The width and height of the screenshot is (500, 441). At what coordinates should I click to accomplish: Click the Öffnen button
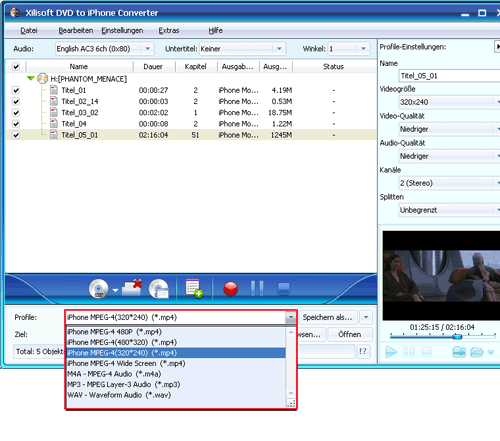point(350,334)
